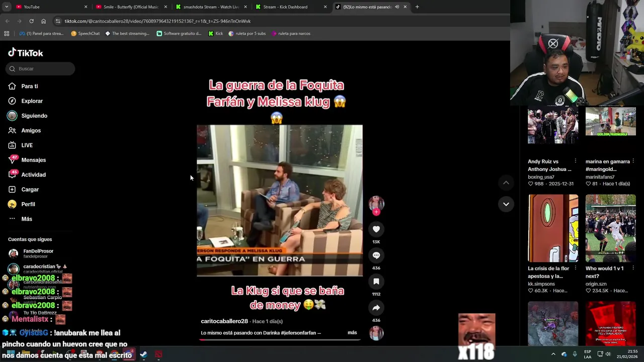Click the #jefersonfarfan hashtag
This screenshot has height=362, width=644.
pos(299,333)
